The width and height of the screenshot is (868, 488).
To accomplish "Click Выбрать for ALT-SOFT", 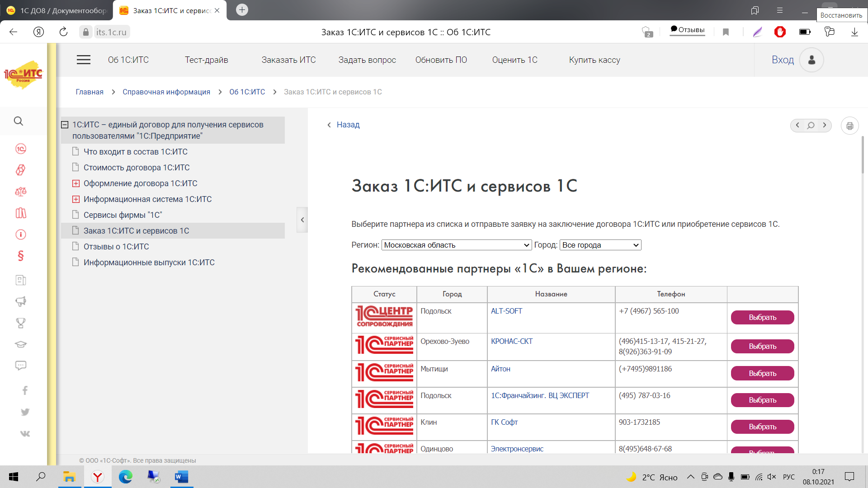I will click(x=762, y=317).
